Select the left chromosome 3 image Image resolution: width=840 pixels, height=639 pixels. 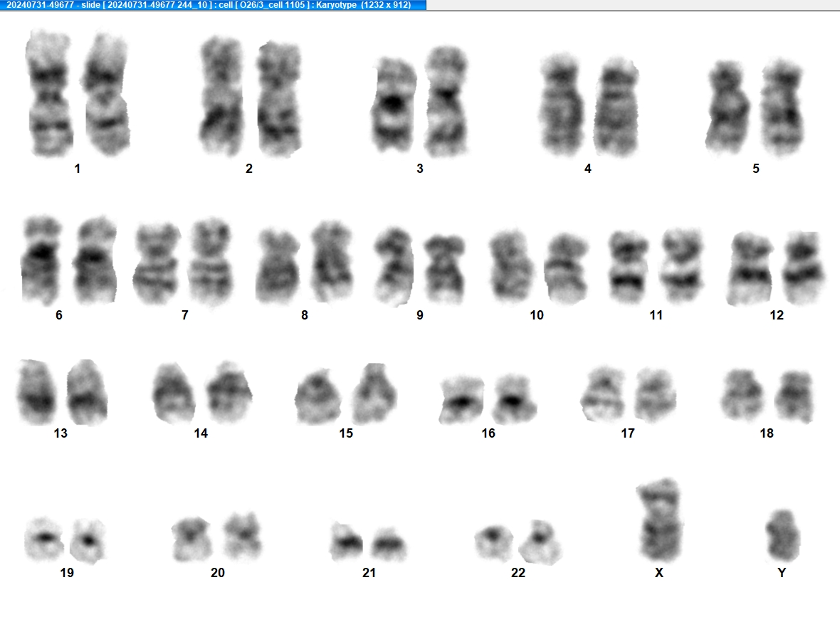pos(393,104)
